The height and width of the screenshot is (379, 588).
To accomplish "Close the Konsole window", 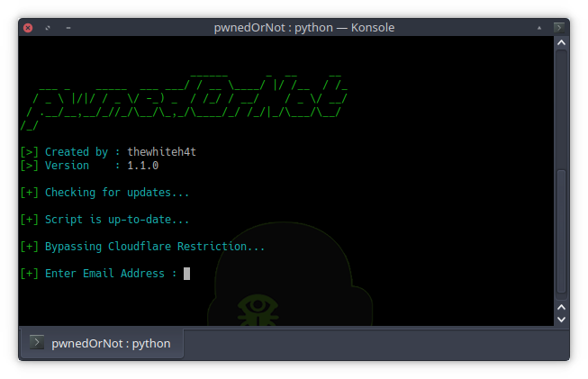I will click(28, 28).
